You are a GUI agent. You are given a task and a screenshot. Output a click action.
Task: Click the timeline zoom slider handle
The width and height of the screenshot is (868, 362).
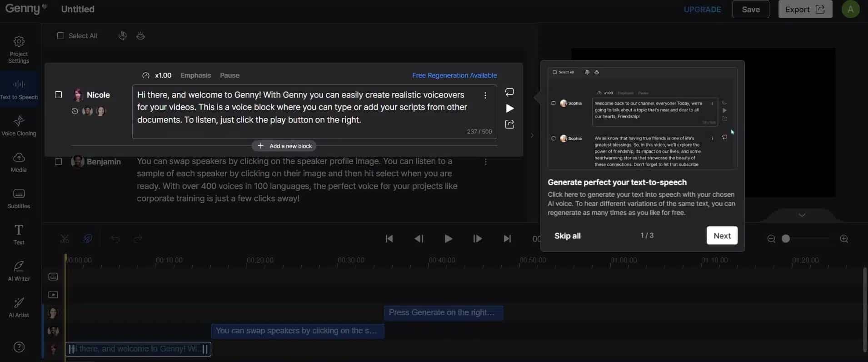786,238
